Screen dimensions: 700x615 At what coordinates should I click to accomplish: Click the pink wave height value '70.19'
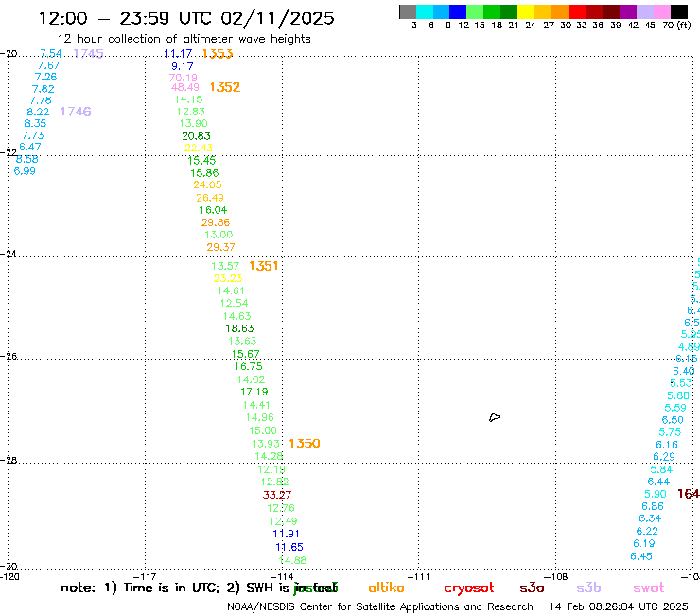click(183, 78)
